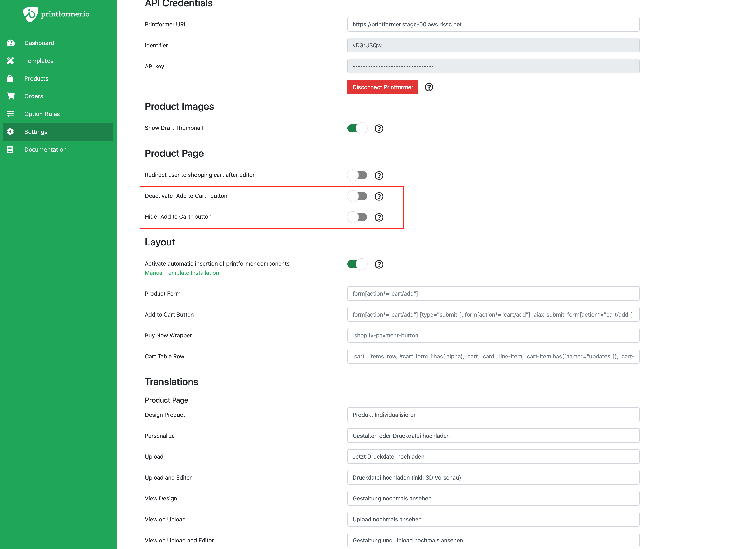Open help for Hide Add to Cart
Screen dimensions: 756x549
click(x=379, y=217)
